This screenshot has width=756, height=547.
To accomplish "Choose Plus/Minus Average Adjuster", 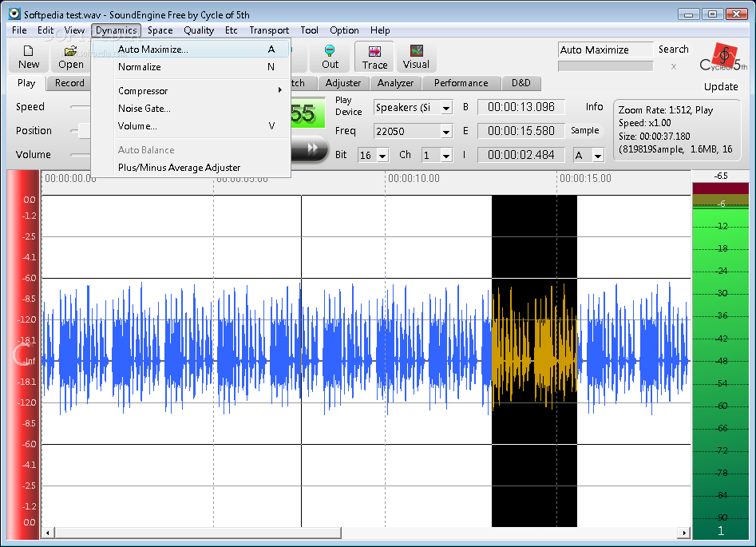I will [x=192, y=168].
